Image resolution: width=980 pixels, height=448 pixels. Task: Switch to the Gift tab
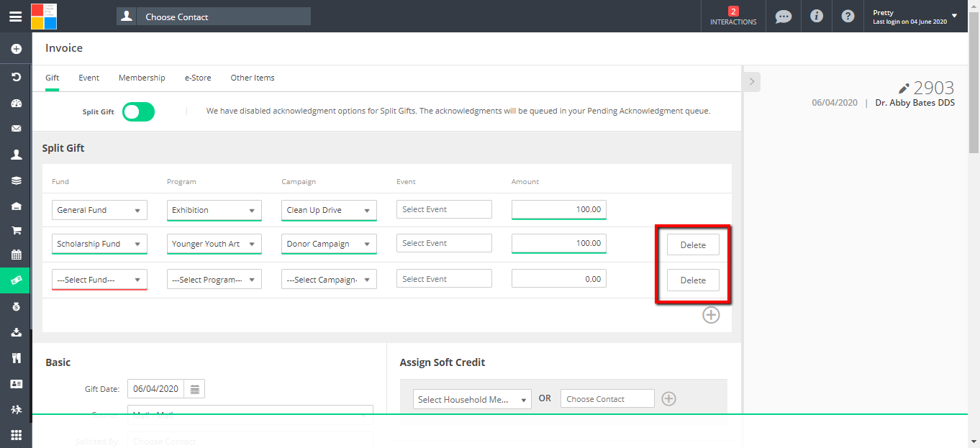(x=52, y=78)
